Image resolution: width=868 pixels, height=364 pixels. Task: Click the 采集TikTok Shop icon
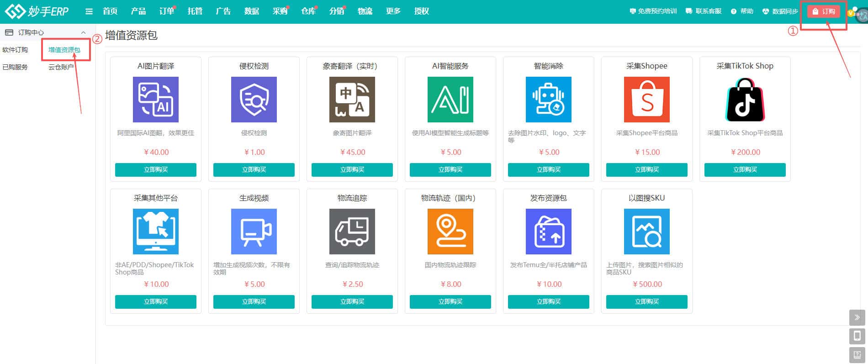pos(745,100)
